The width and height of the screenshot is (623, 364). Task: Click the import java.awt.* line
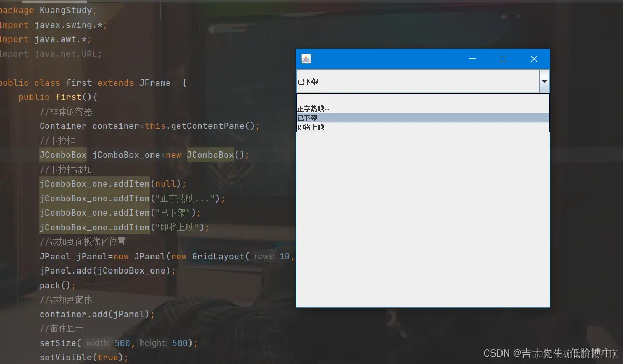[45, 39]
